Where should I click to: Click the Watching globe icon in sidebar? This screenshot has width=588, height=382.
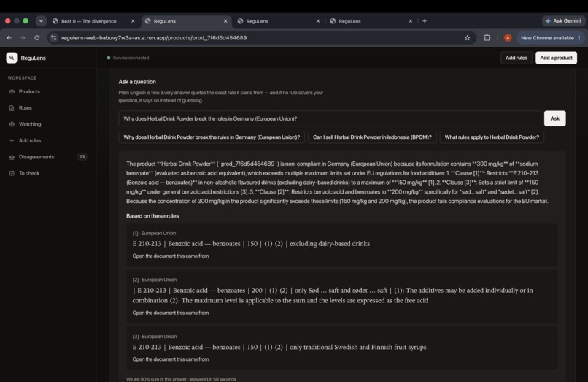point(12,124)
